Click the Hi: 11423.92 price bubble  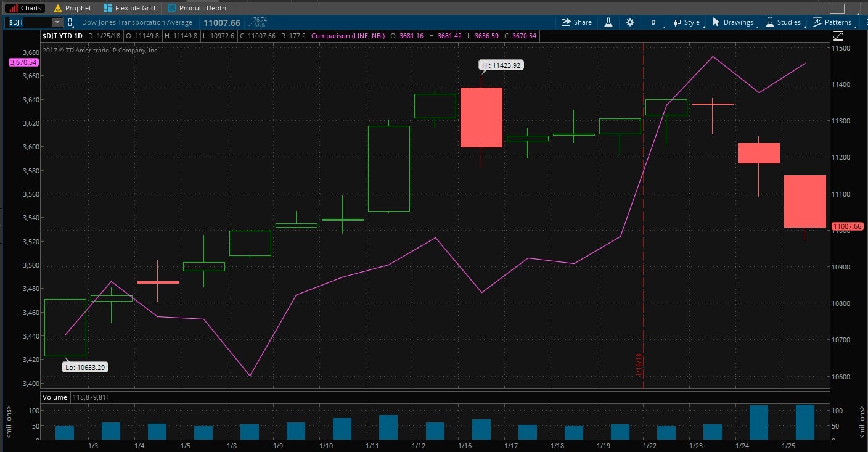pyautogui.click(x=501, y=65)
